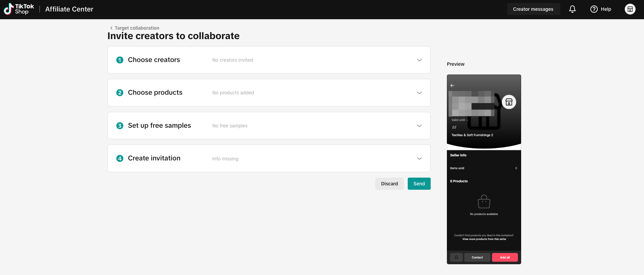Click the store icon in the preview

pos(509,102)
